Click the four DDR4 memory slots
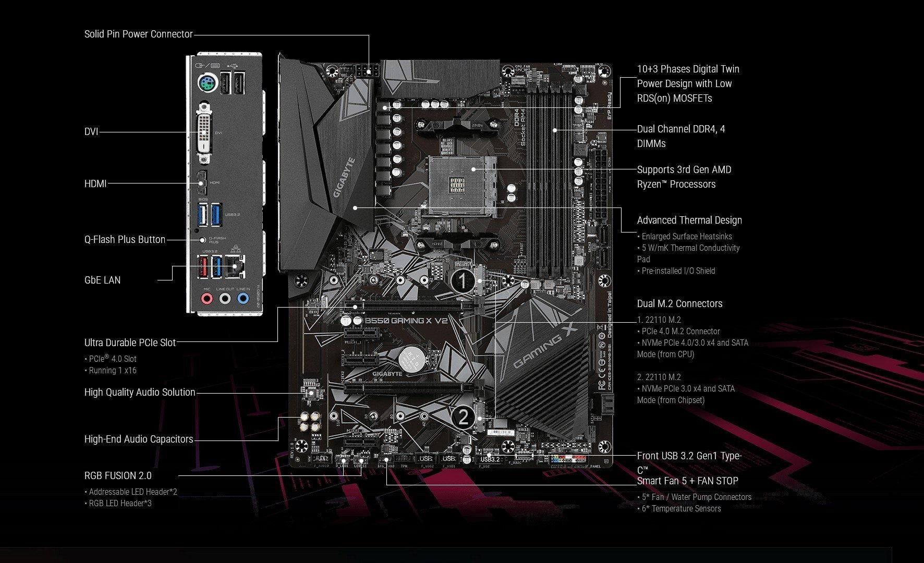 pyautogui.click(x=549, y=180)
